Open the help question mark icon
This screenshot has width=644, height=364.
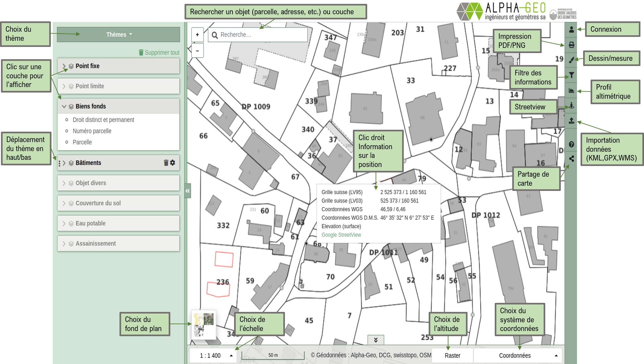571,144
